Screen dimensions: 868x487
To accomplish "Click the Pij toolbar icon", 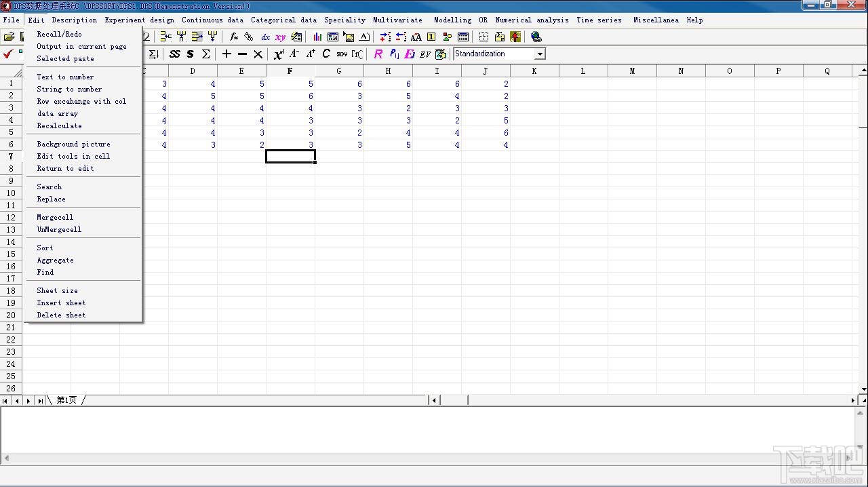I will [394, 54].
